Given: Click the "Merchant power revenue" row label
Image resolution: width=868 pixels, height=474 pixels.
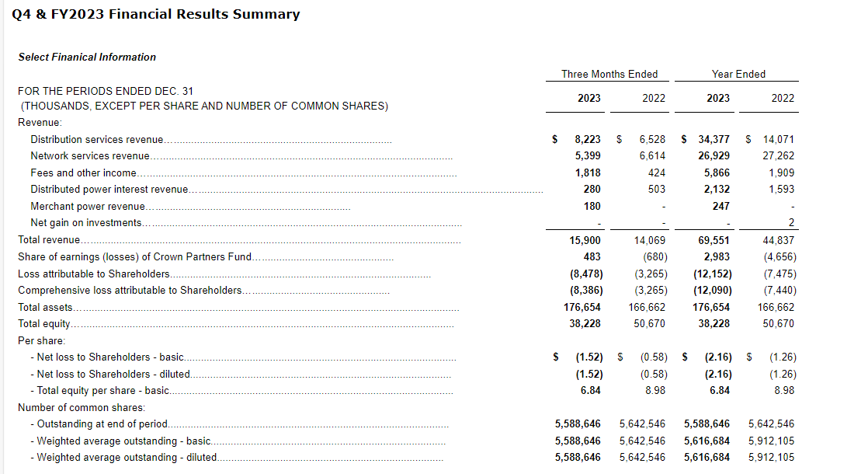Looking at the screenshot, I should pos(88,206).
